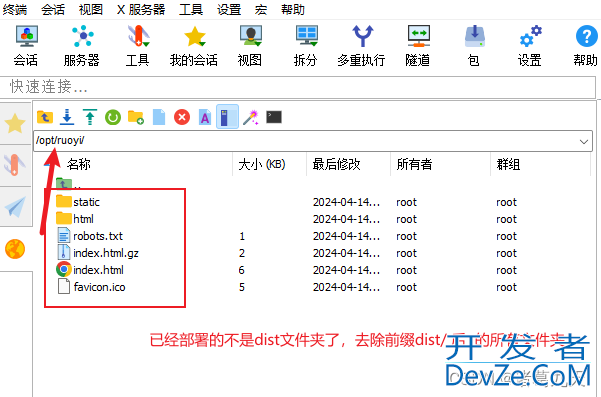601x397 pixels.
Task: Open the 帮助 menu in menu bar
Action: pos(292,9)
